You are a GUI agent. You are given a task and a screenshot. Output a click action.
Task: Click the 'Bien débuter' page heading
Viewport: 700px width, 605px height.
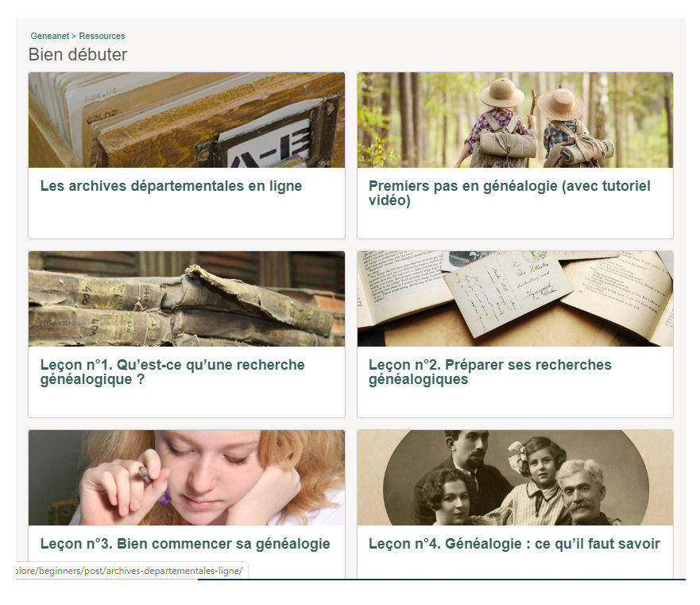click(x=78, y=55)
